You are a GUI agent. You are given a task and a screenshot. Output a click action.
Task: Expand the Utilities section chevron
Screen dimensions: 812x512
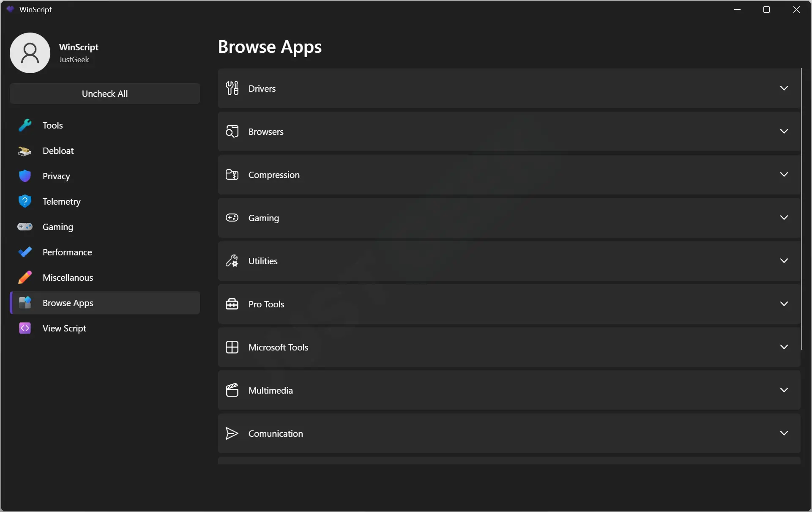pyautogui.click(x=784, y=260)
